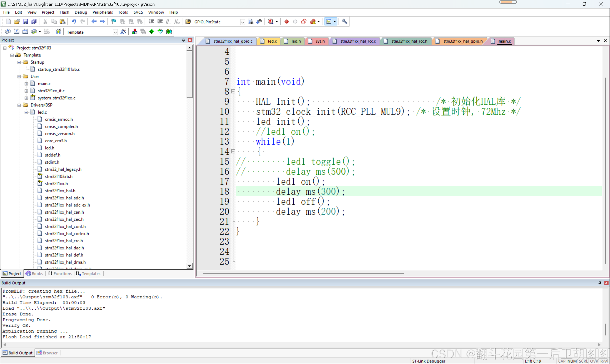Expand the main.c tree node
The height and width of the screenshot is (364, 610).
tap(26, 84)
